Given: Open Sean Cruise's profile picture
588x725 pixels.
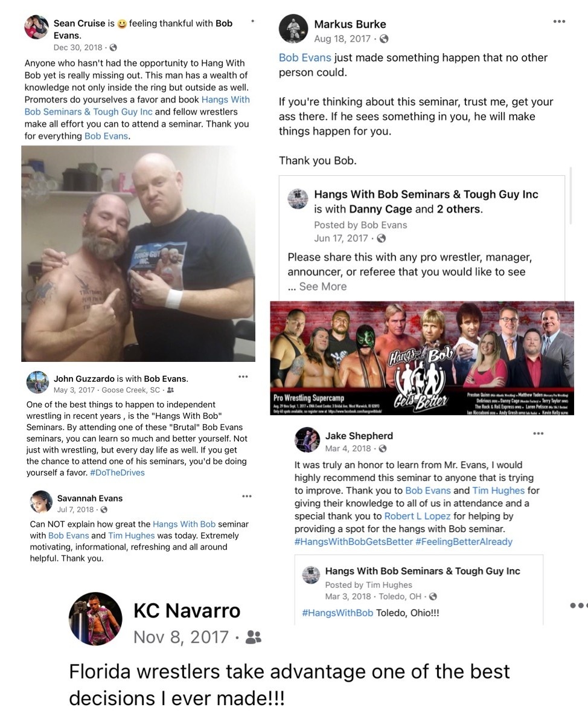Looking at the screenshot, I should click(36, 27).
